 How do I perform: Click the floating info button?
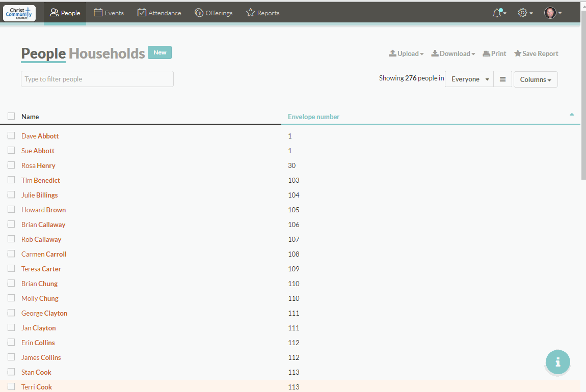557,362
